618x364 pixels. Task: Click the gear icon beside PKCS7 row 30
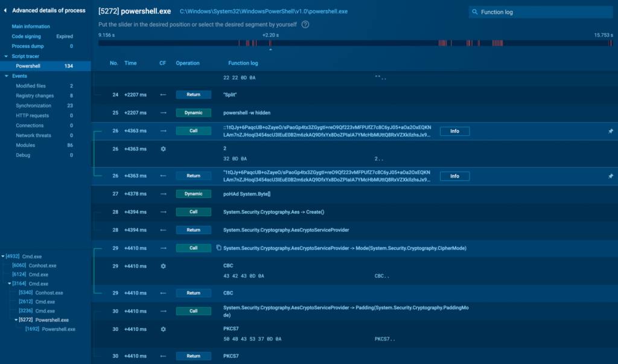[x=163, y=329]
